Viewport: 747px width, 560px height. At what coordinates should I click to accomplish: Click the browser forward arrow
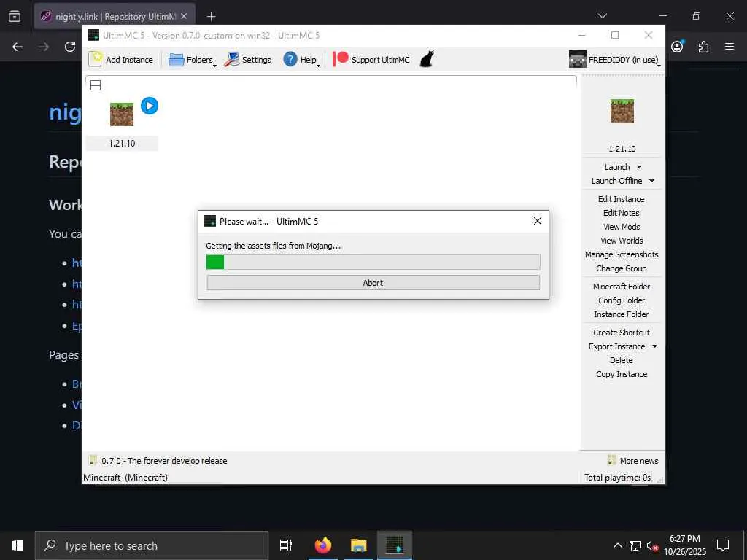click(44, 47)
